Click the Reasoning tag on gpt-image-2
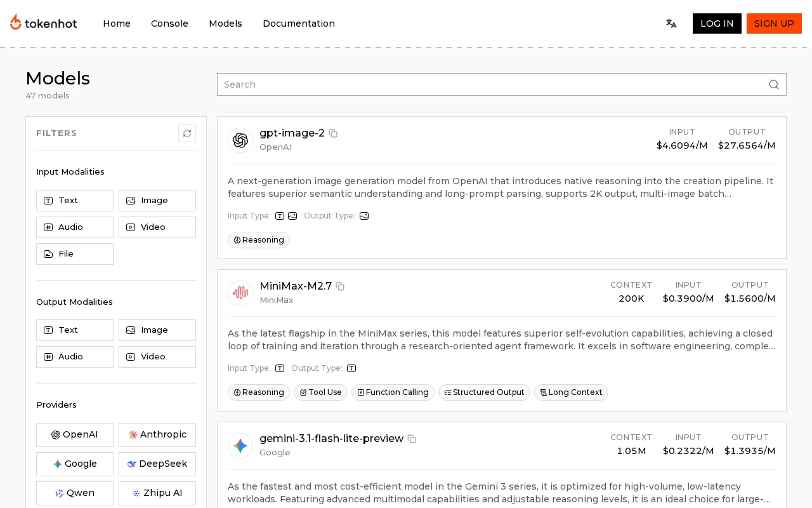 pos(259,240)
